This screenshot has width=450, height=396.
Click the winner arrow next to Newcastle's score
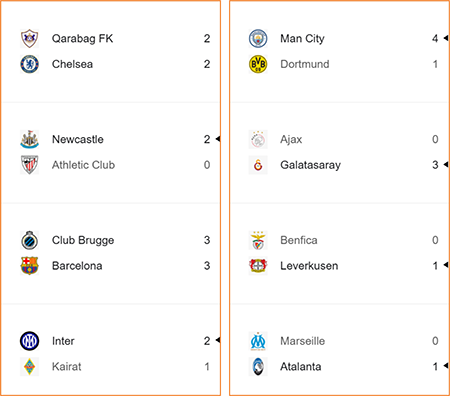pos(218,139)
